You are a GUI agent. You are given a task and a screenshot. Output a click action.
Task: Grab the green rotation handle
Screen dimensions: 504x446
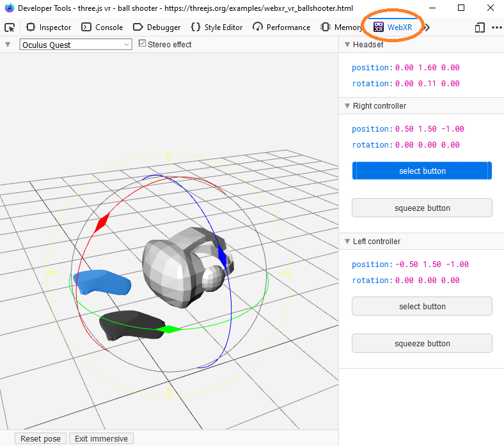click(169, 330)
